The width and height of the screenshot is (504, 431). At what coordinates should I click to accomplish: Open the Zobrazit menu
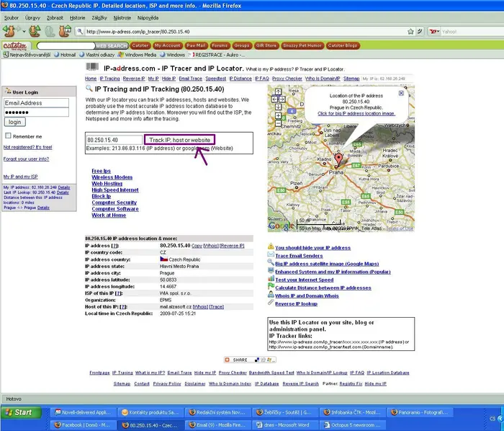click(x=55, y=18)
